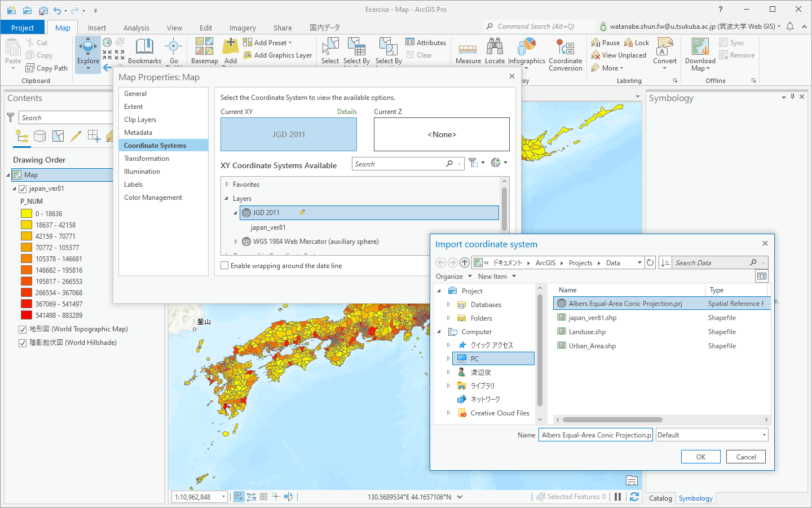This screenshot has width=812, height=508.
Task: Click the notifications bell icon
Action: [790, 27]
